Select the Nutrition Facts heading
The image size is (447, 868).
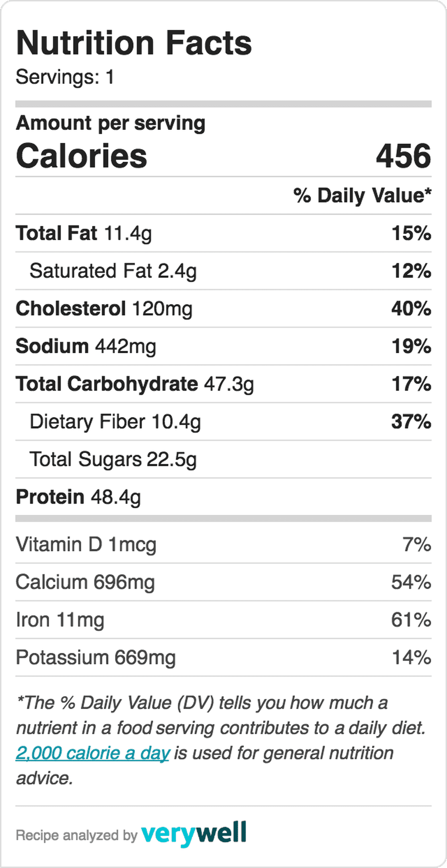point(134,43)
